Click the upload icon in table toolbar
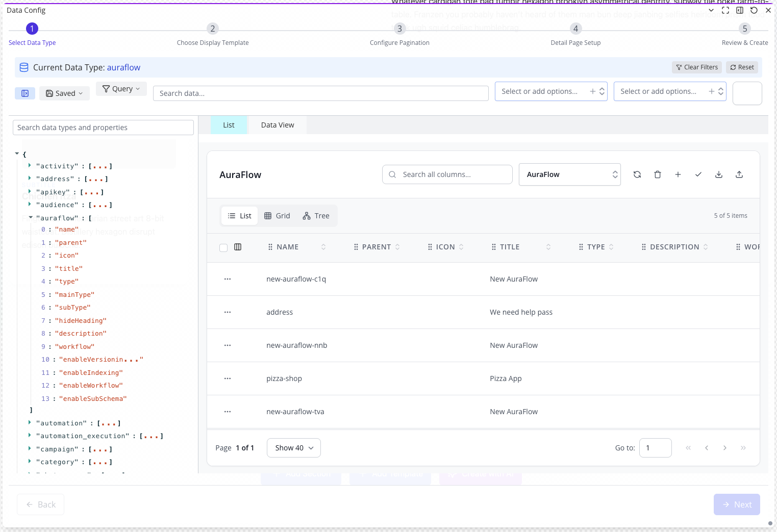This screenshot has width=777, height=532. [739, 174]
